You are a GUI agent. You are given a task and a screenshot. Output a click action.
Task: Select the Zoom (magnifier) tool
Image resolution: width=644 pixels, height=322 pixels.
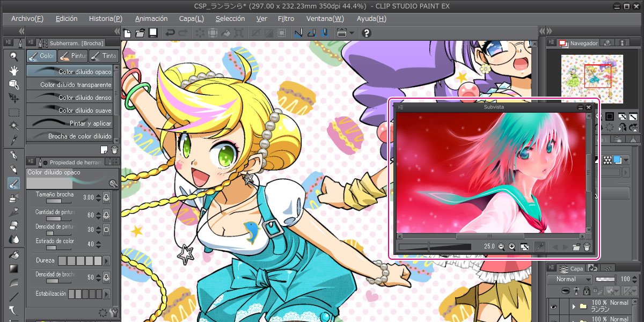pos(14,56)
